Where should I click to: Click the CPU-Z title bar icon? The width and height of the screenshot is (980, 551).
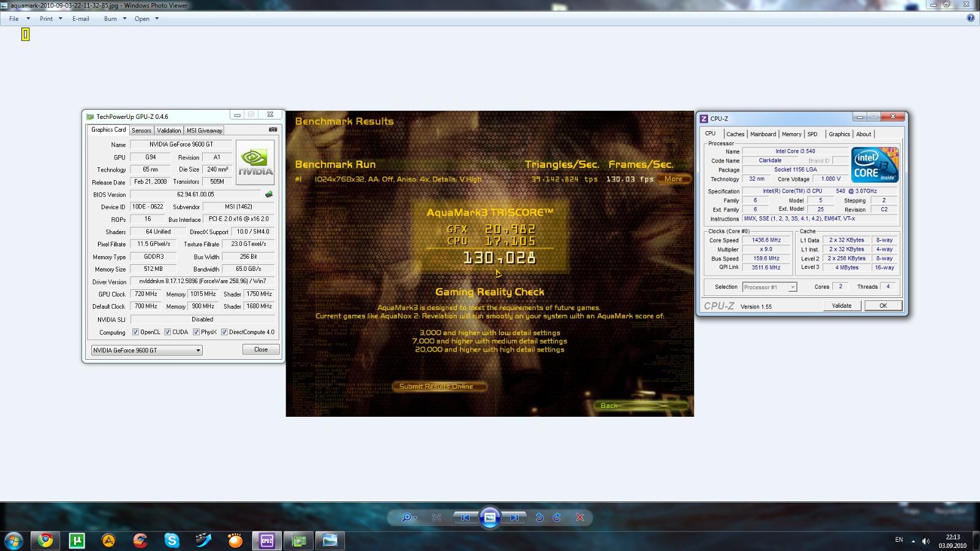[x=704, y=119]
